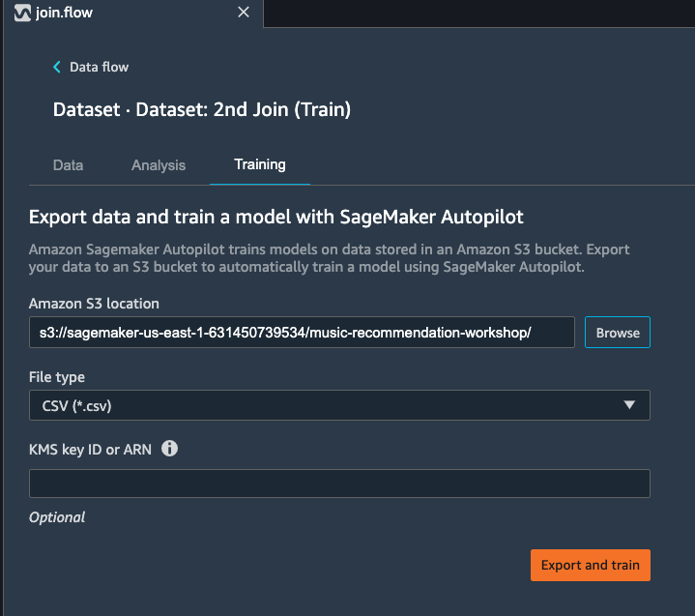Click Export and train
The width and height of the screenshot is (695, 616).
pos(591,565)
